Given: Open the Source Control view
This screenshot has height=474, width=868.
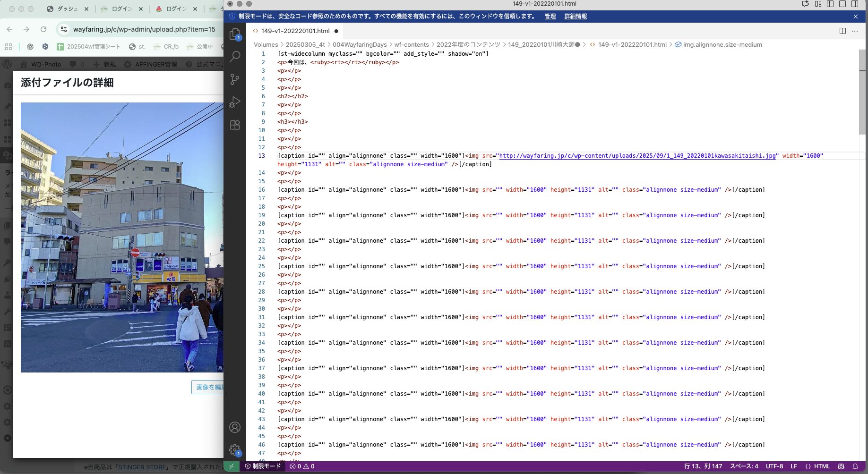Looking at the screenshot, I should [235, 79].
